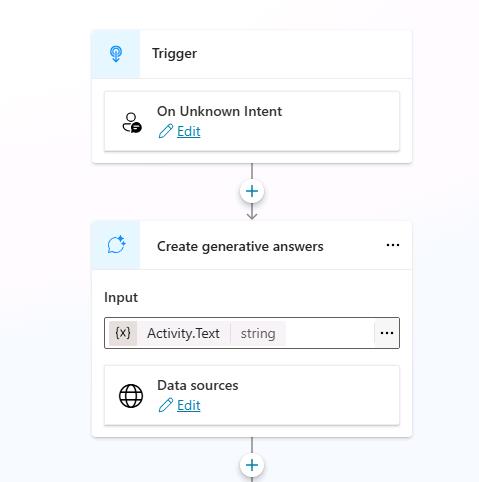Open the Create generative answers more options menu

coord(393,245)
